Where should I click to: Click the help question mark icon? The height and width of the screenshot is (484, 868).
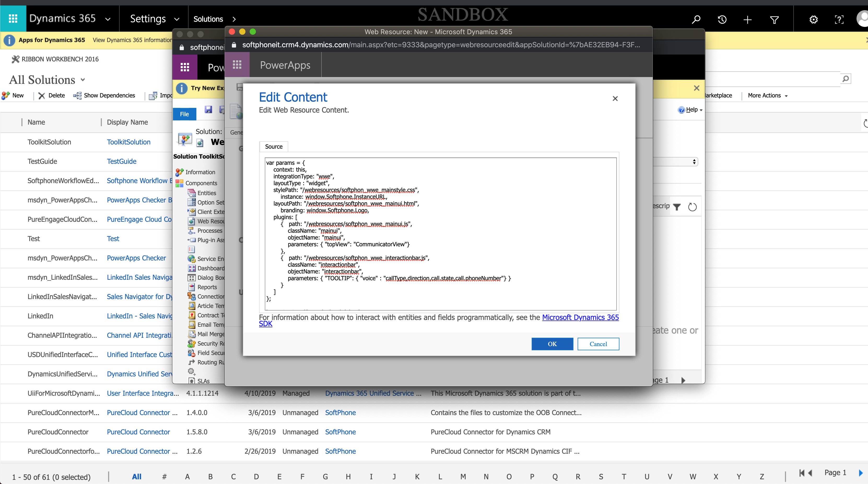point(839,20)
